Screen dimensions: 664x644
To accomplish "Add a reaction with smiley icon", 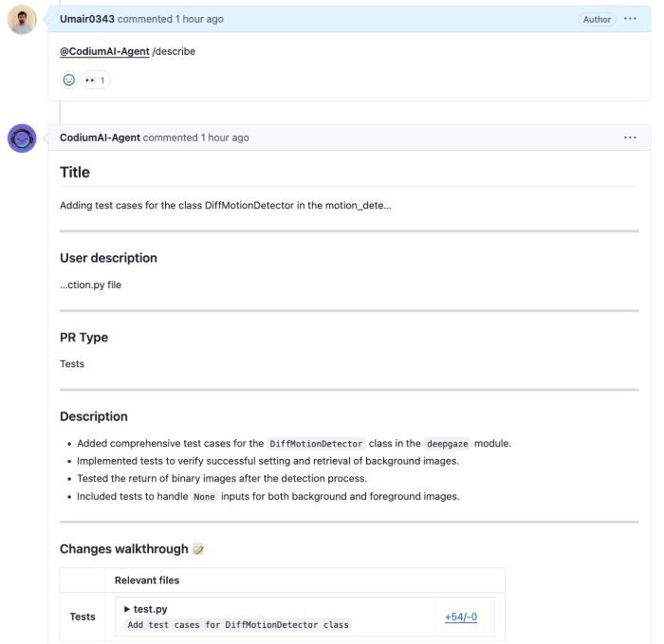I will click(69, 80).
